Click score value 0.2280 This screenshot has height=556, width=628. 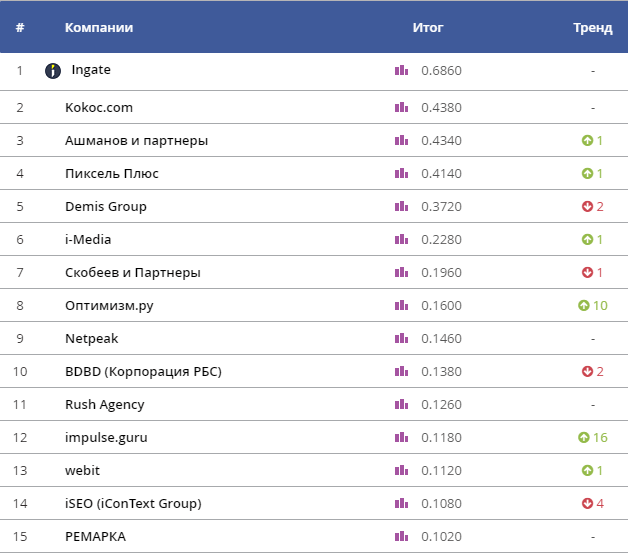point(441,240)
